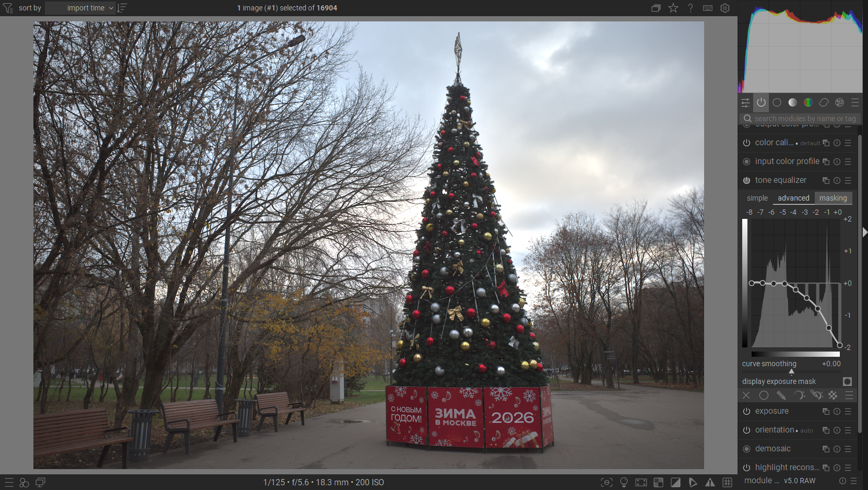Switch to the masking tab
This screenshot has width=868, height=490.
pyautogui.click(x=833, y=198)
